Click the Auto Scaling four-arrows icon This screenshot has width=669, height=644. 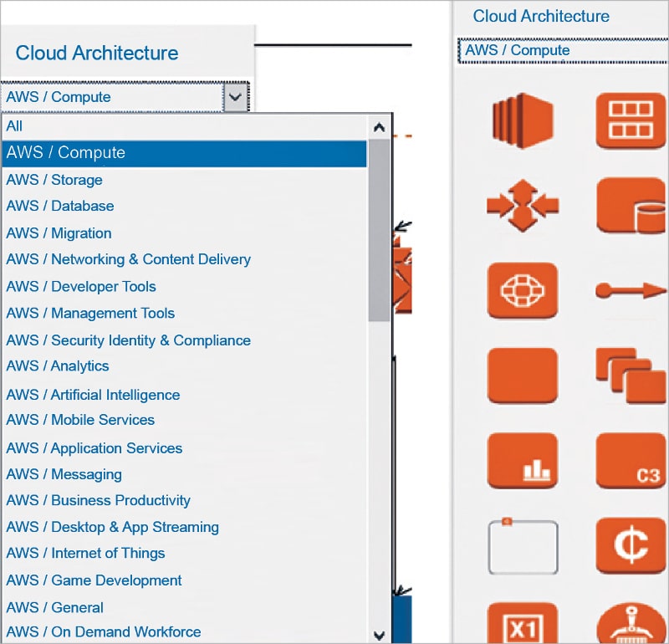click(522, 205)
